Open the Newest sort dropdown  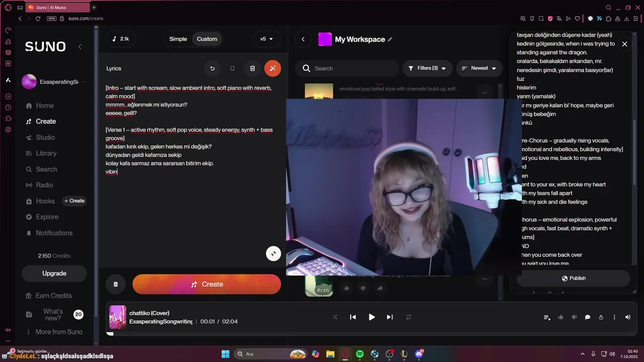pos(479,68)
